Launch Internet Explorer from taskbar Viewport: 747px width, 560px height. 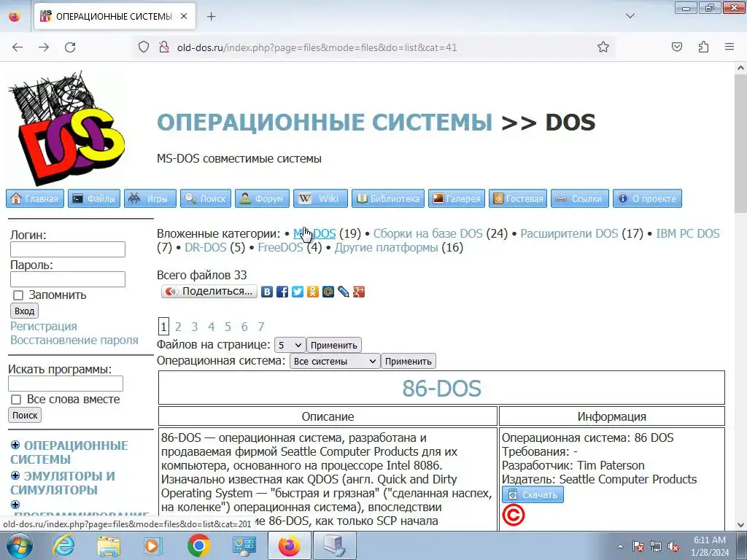click(63, 545)
